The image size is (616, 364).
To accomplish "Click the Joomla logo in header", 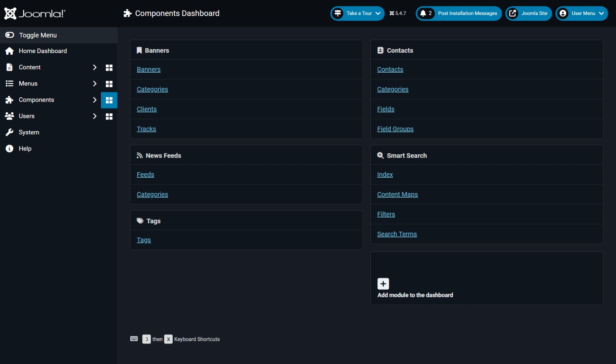I will click(x=35, y=14).
